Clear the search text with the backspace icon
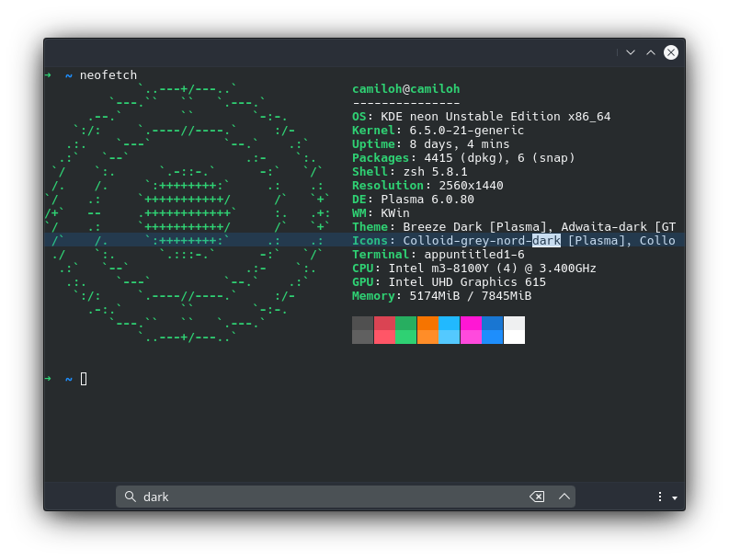 (x=537, y=497)
